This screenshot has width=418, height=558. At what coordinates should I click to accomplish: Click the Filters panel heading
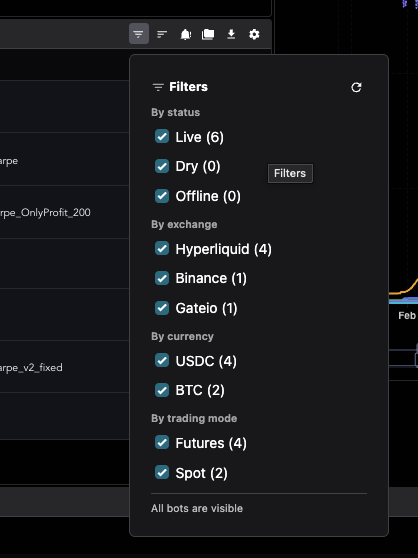pos(188,87)
